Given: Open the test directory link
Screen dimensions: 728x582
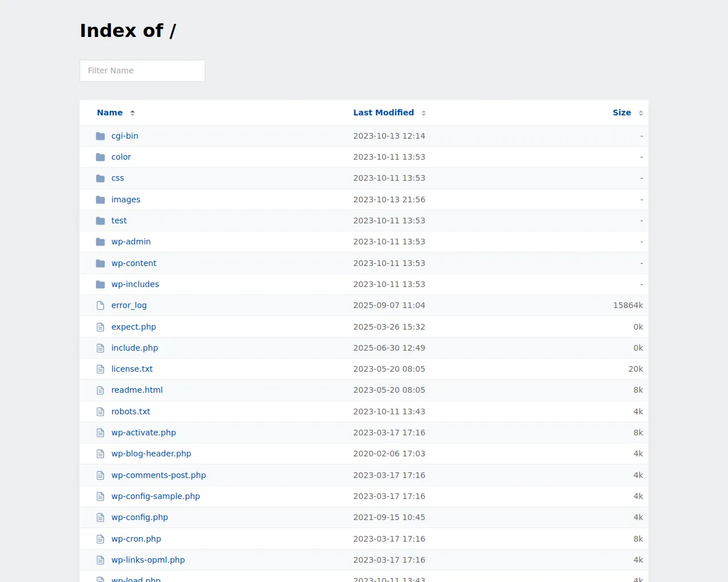Looking at the screenshot, I should click(119, 221).
